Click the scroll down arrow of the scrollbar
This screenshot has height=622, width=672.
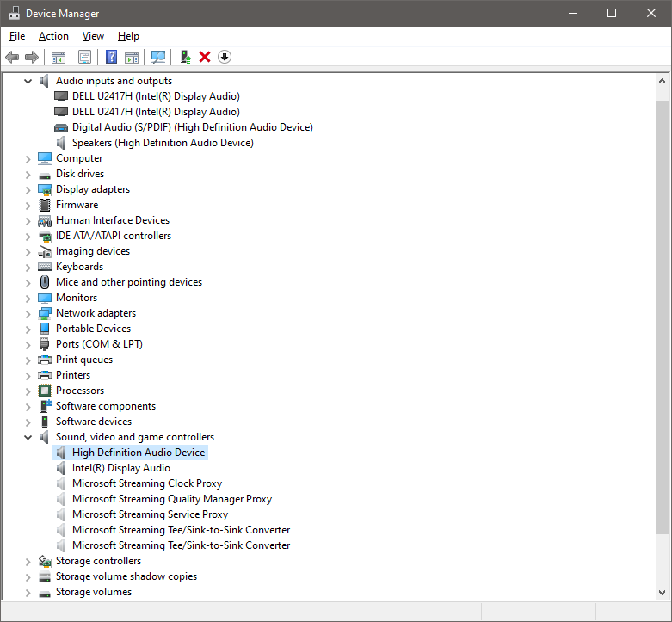(662, 593)
